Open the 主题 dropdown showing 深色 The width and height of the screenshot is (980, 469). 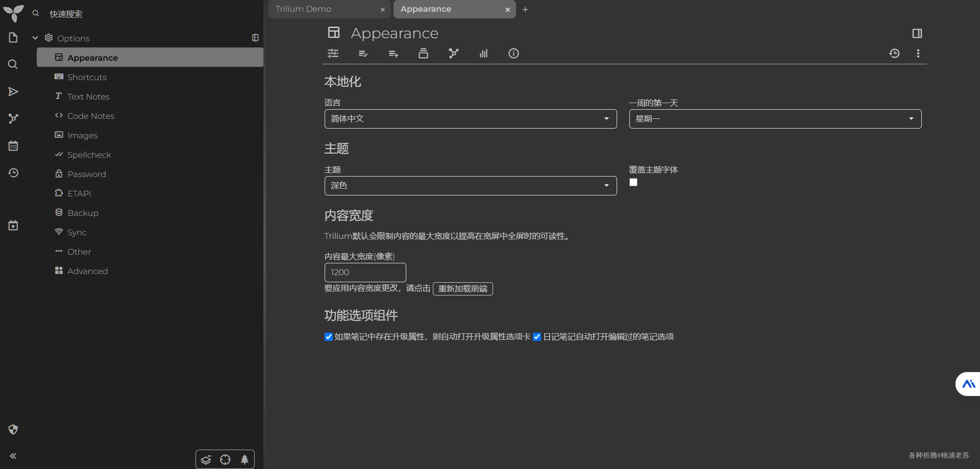pos(471,186)
